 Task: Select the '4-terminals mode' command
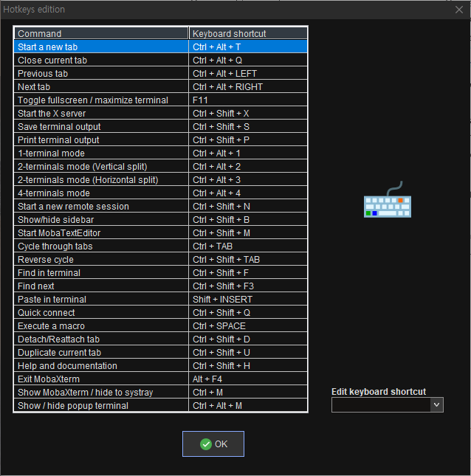click(101, 193)
